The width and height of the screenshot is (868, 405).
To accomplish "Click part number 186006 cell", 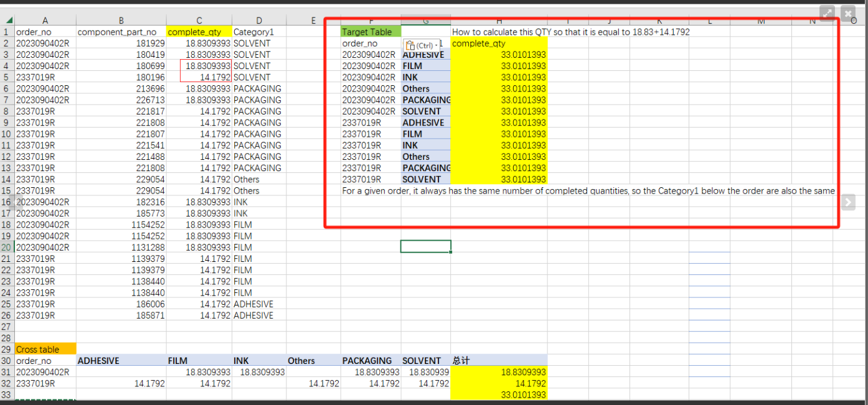I will pyautogui.click(x=121, y=304).
